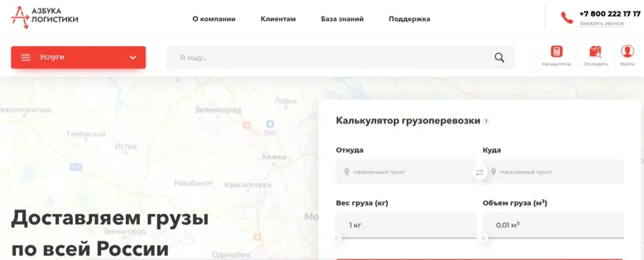Open the Азбука Логистики logo home link

[x=44, y=17]
